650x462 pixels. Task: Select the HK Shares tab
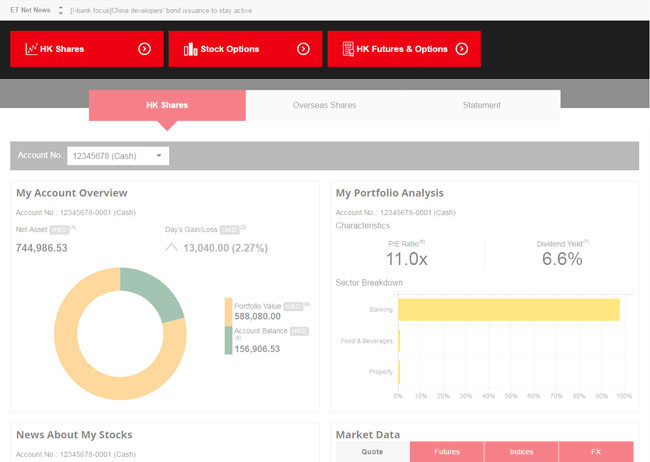pyautogui.click(x=167, y=105)
